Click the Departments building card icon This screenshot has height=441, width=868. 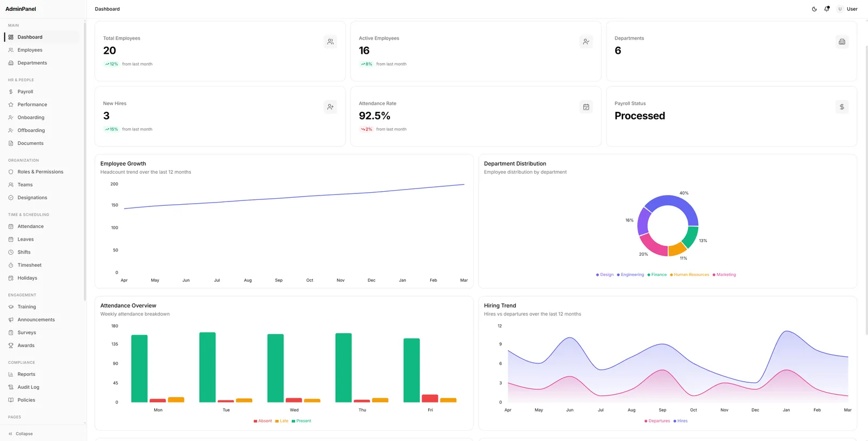tap(842, 42)
